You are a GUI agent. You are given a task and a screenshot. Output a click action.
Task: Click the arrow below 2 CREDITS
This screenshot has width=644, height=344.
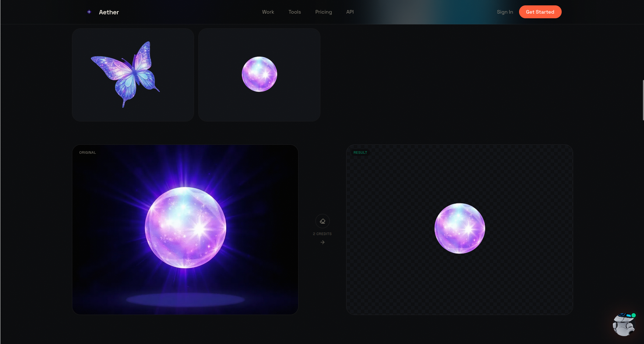tap(323, 242)
